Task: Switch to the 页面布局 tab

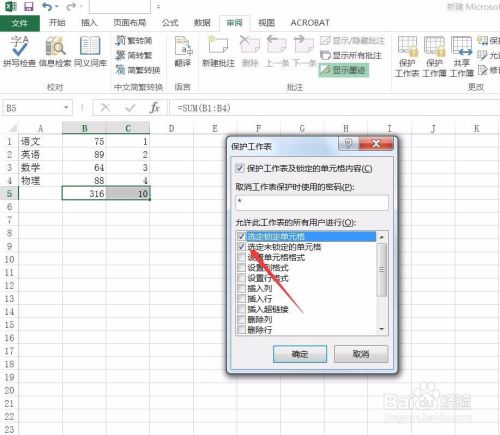Action: pos(129,23)
